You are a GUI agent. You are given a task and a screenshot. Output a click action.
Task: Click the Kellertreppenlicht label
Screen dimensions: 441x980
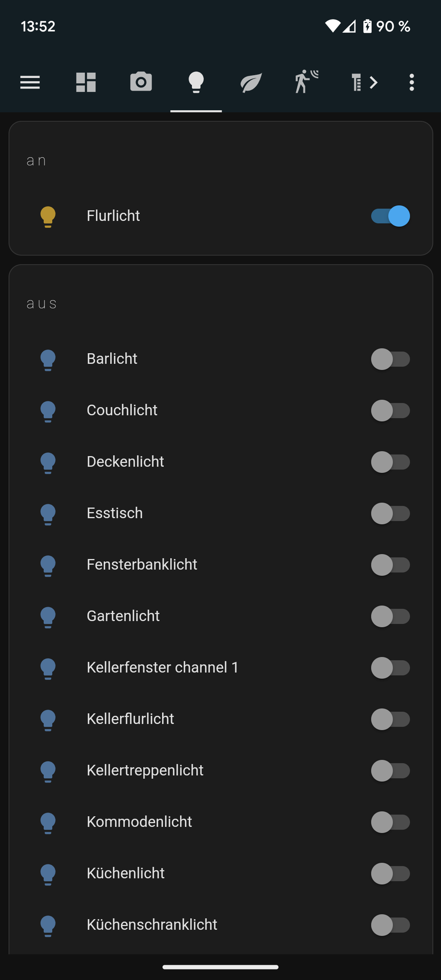point(145,770)
